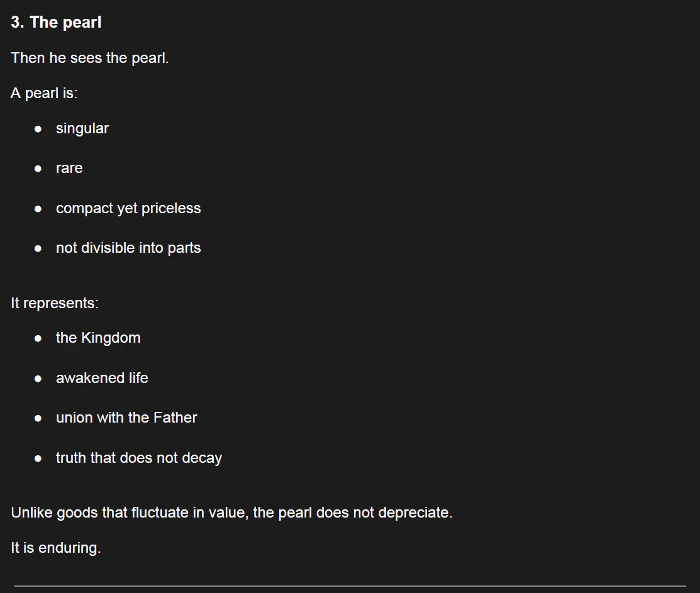Click the bullet dot before "rare"
Viewport: 700px width, 593px height.
click(38, 169)
